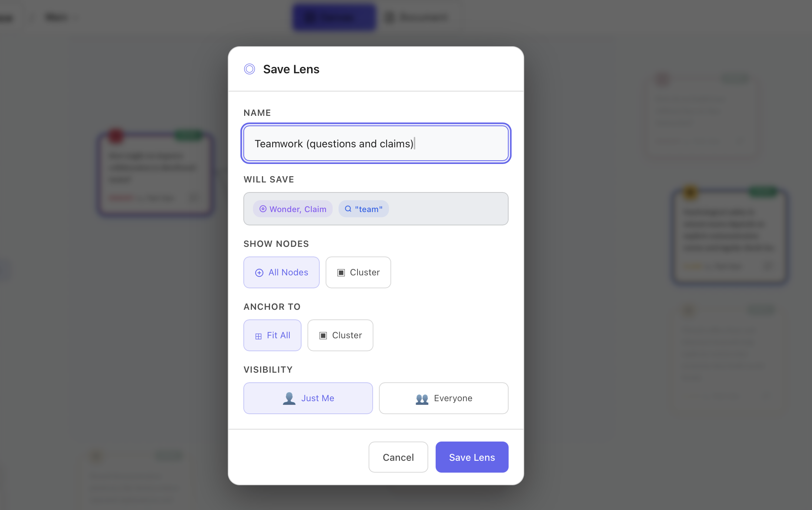Click the yellow dot on the right blue-outlined card
The image size is (812, 510).
pos(690,192)
